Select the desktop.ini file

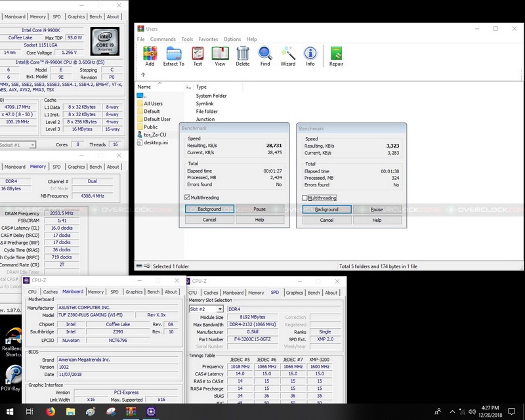point(153,142)
